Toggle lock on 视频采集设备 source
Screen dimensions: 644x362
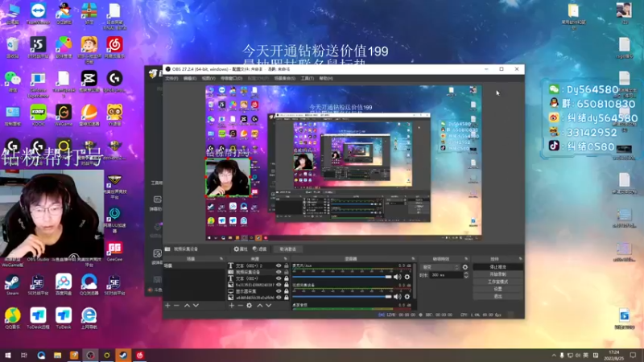tap(287, 272)
